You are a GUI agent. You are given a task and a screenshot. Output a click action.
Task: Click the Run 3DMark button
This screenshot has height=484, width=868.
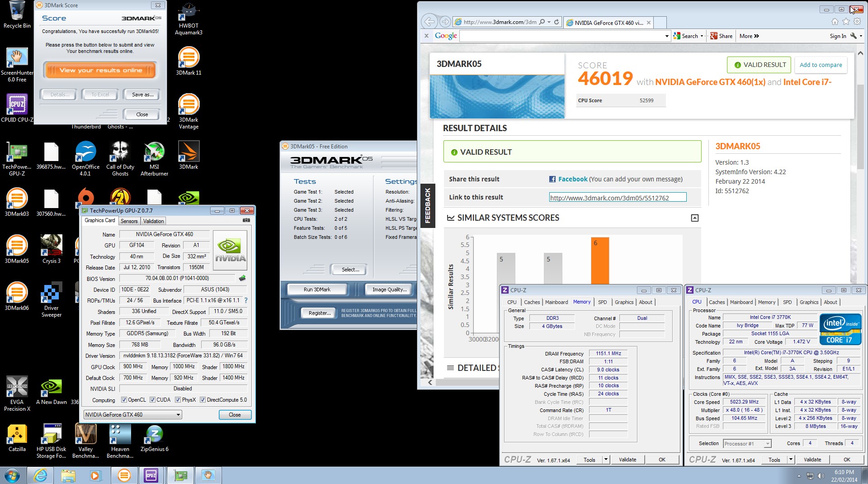pyautogui.click(x=317, y=289)
